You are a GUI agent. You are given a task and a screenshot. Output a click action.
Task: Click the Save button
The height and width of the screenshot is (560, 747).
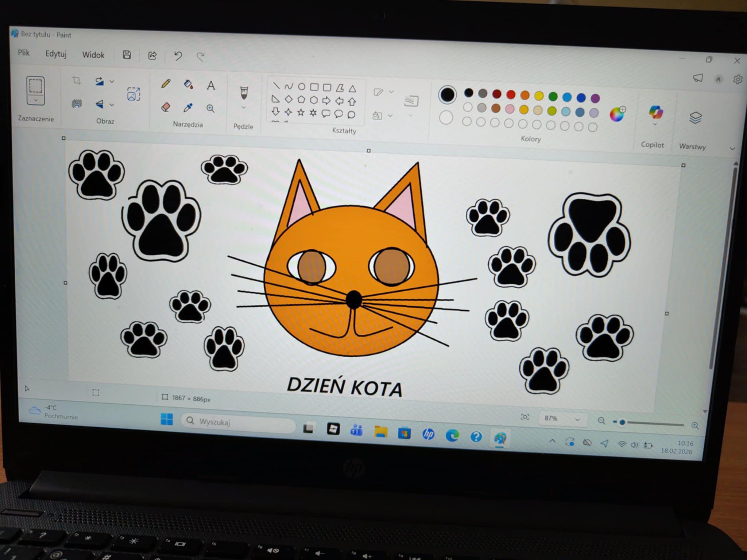pos(127,55)
